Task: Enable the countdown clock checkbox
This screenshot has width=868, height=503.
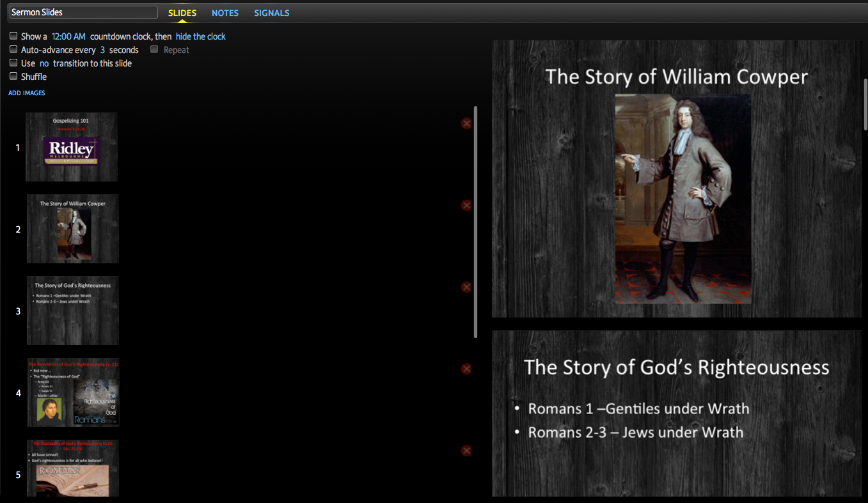Action: [13, 36]
